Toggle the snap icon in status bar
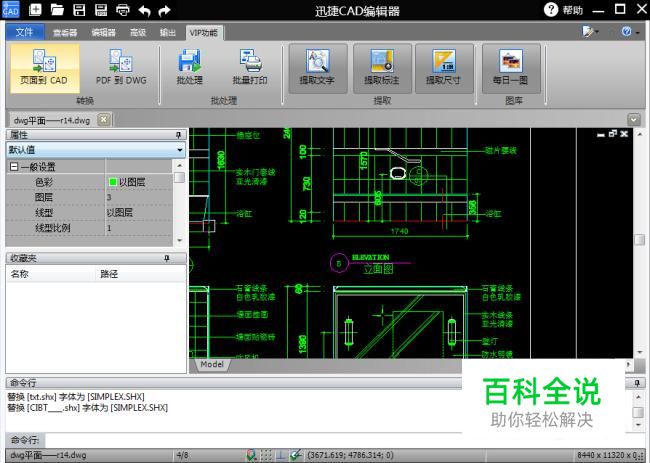Screen dimensions: 650x463 click(251, 455)
